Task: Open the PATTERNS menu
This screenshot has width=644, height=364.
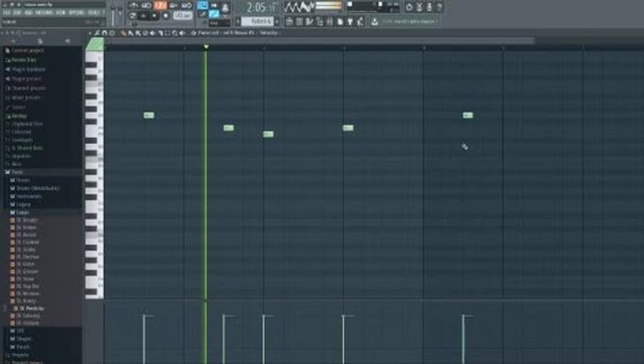Action: click(44, 13)
